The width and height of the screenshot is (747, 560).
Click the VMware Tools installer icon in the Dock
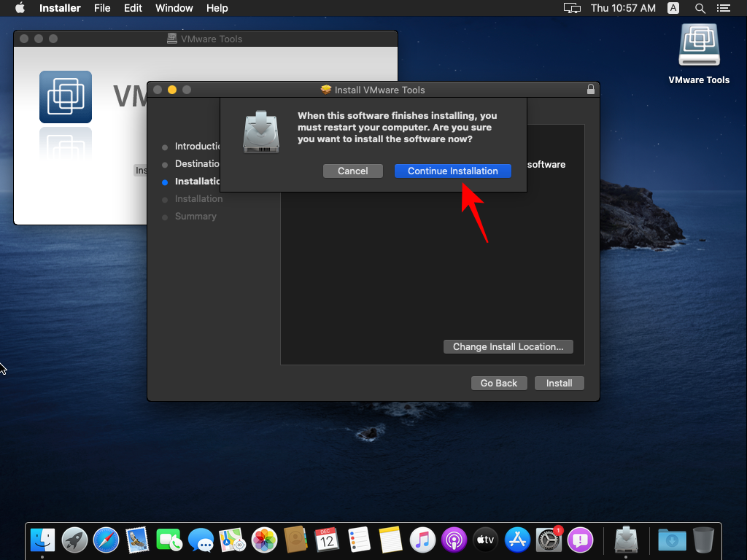[626, 540]
